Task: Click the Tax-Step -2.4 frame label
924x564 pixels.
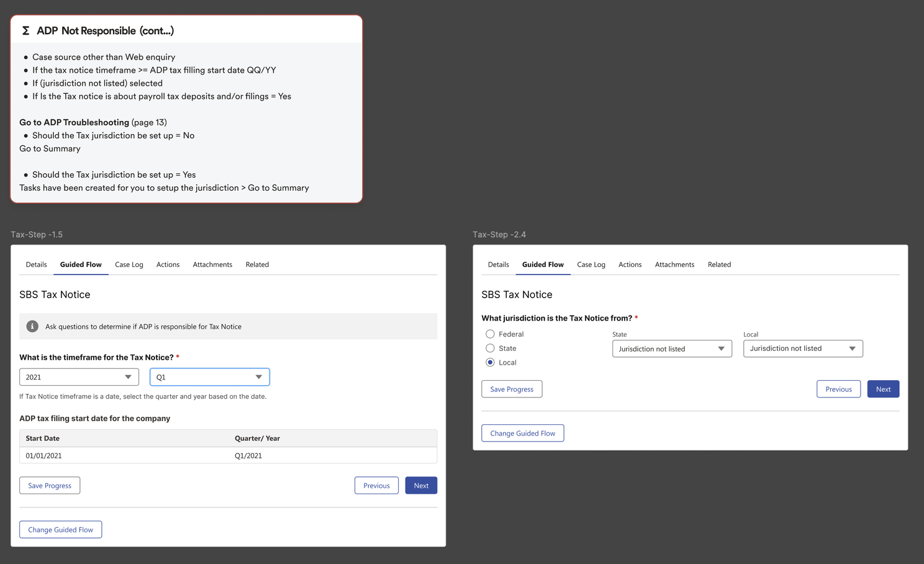Action: coord(499,235)
